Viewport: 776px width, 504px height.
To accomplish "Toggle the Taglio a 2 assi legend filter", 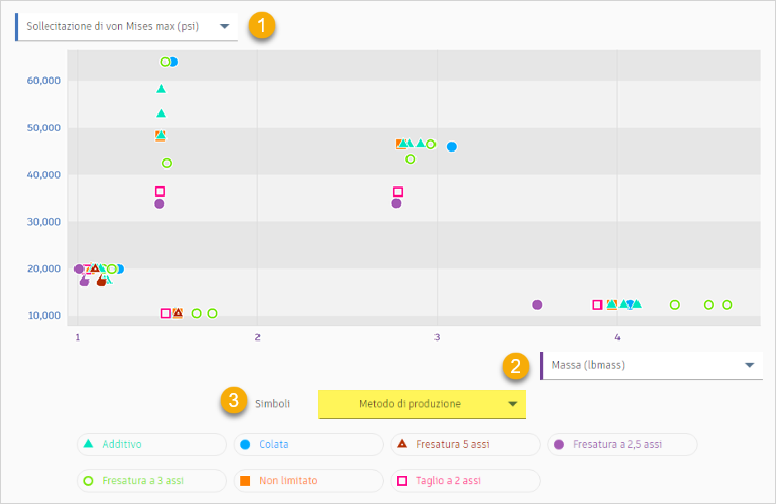I will click(465, 481).
